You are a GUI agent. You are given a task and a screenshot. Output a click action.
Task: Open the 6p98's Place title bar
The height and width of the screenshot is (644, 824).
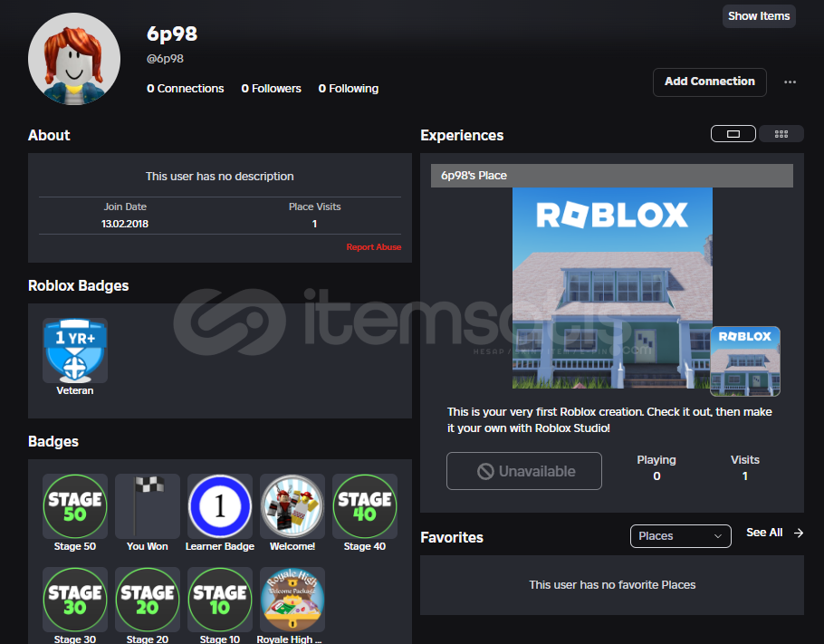(x=612, y=176)
